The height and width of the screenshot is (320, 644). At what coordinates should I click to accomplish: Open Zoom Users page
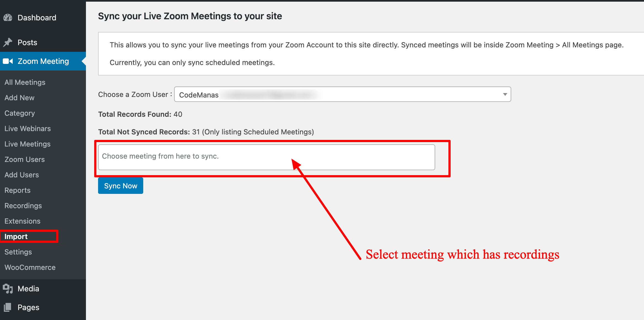click(25, 159)
